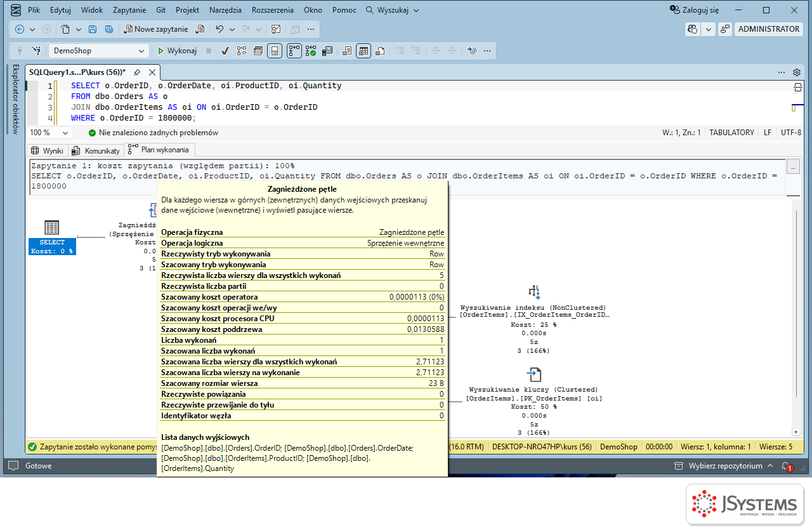
Task: Switch to the Komunikaty tab
Action: [96, 150]
